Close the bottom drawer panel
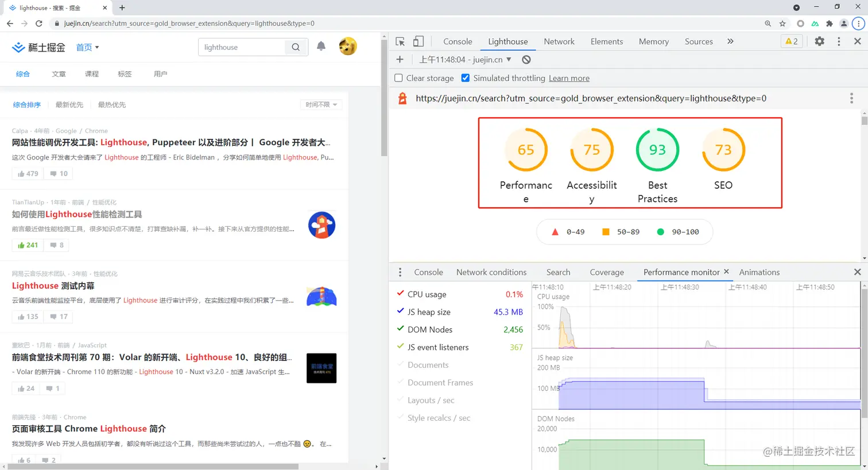868x470 pixels. click(857, 272)
